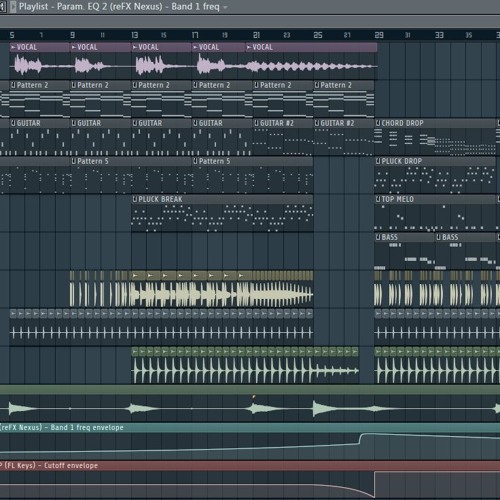Open menu icon of BASS clip at bar 29
This screenshot has width=500, height=500.
(378, 237)
